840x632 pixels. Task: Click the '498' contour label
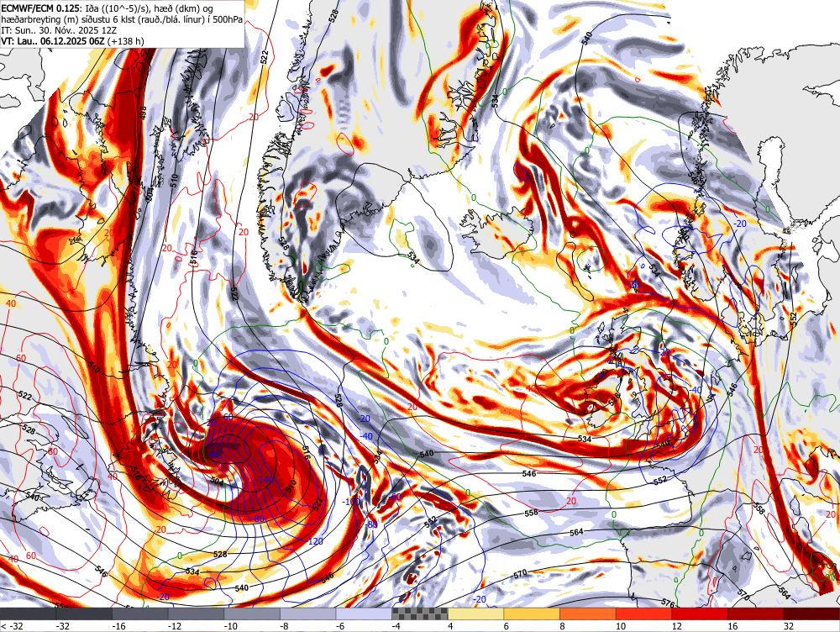pyautogui.click(x=143, y=112)
